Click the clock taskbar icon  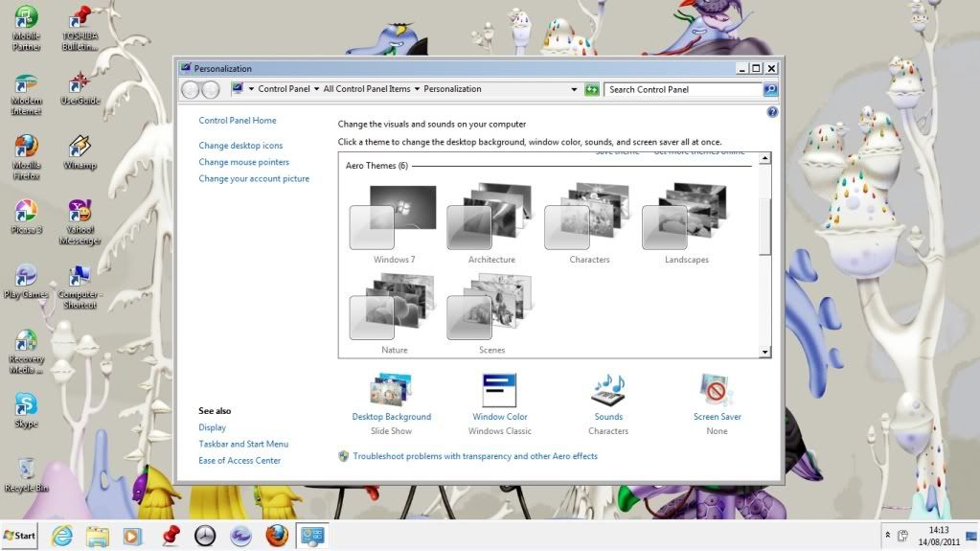[x=205, y=536]
